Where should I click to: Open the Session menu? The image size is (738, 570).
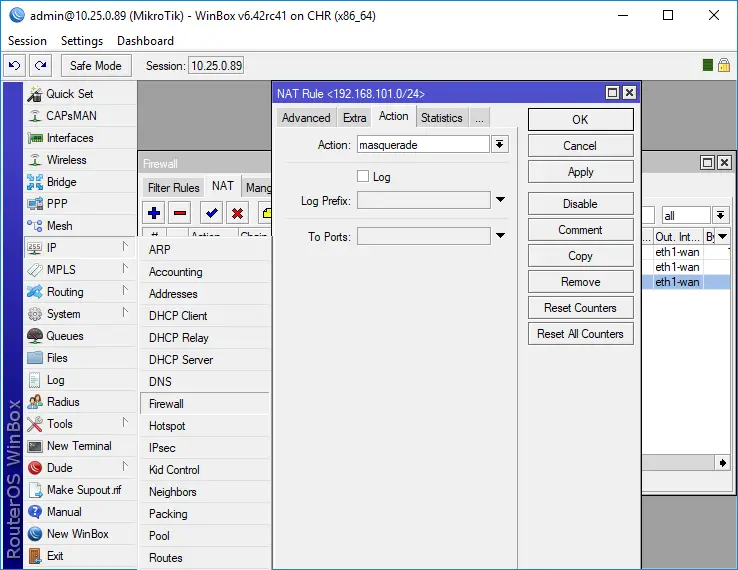(x=27, y=41)
